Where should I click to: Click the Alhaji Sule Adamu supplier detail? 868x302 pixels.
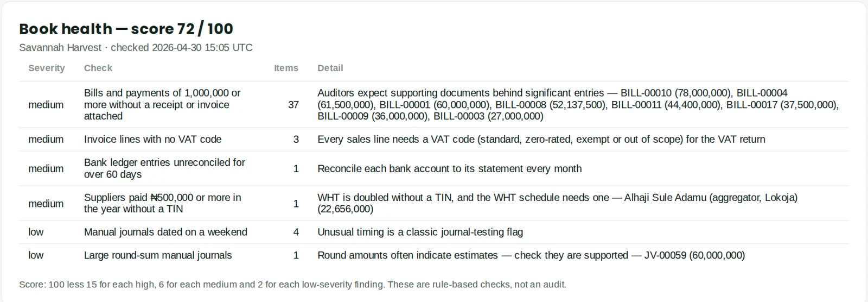(x=558, y=203)
